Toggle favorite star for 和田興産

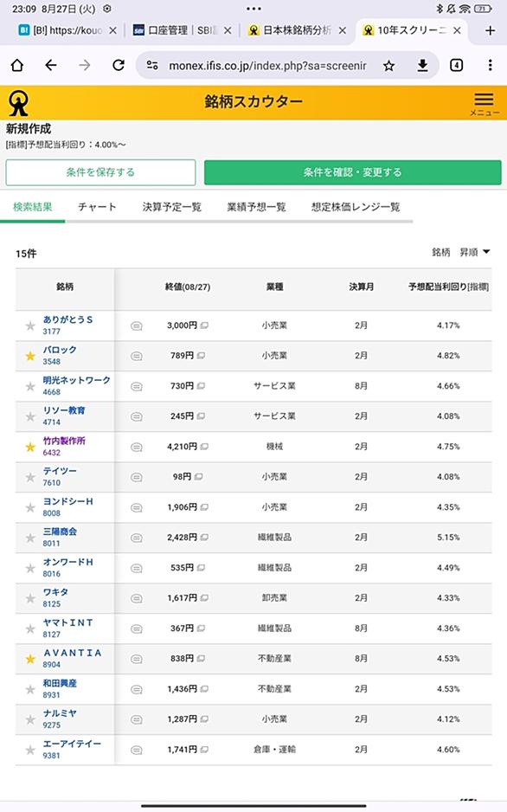[30, 689]
